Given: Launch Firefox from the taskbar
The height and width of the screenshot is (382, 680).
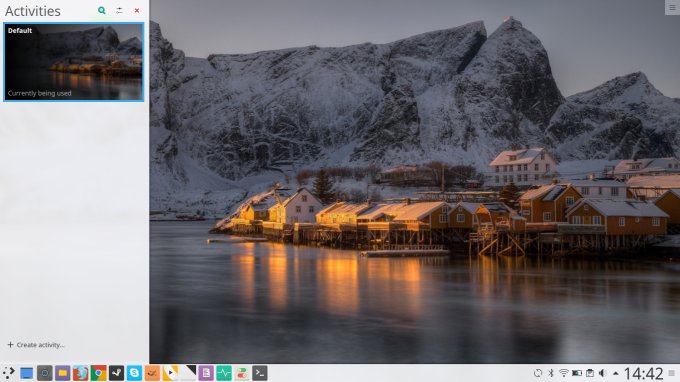Looking at the screenshot, I should (x=80, y=373).
